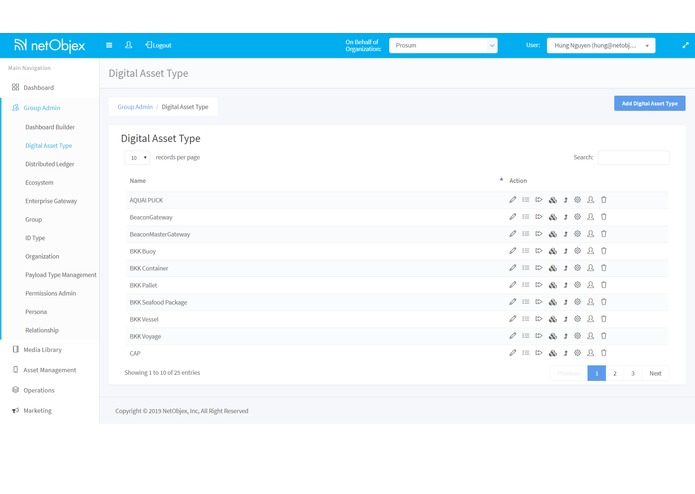Delete BeaconGateway with its trash icon
The width and height of the screenshot is (695, 494).
[x=604, y=217]
